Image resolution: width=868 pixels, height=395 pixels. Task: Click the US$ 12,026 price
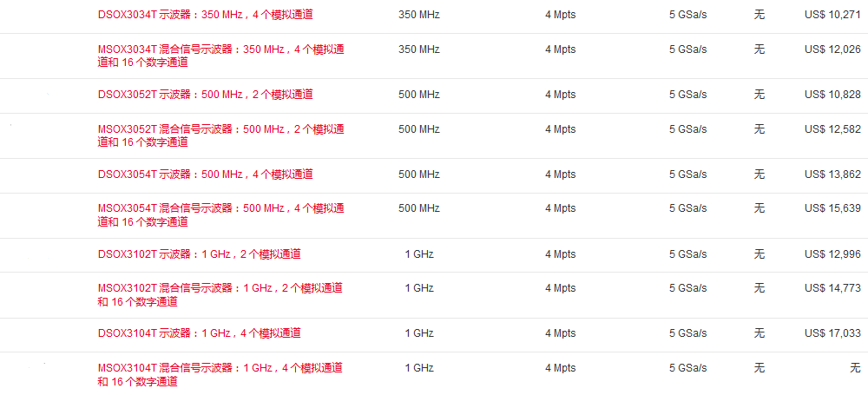832,49
